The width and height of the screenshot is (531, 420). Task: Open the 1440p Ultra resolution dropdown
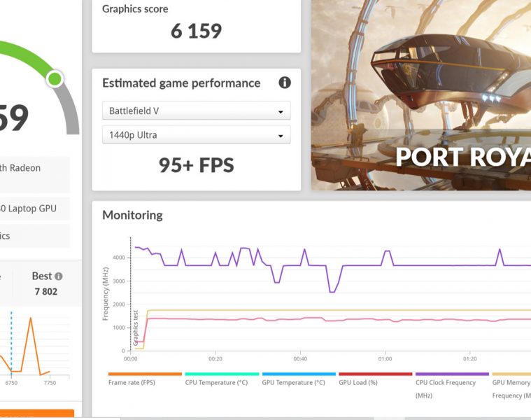pyautogui.click(x=197, y=135)
